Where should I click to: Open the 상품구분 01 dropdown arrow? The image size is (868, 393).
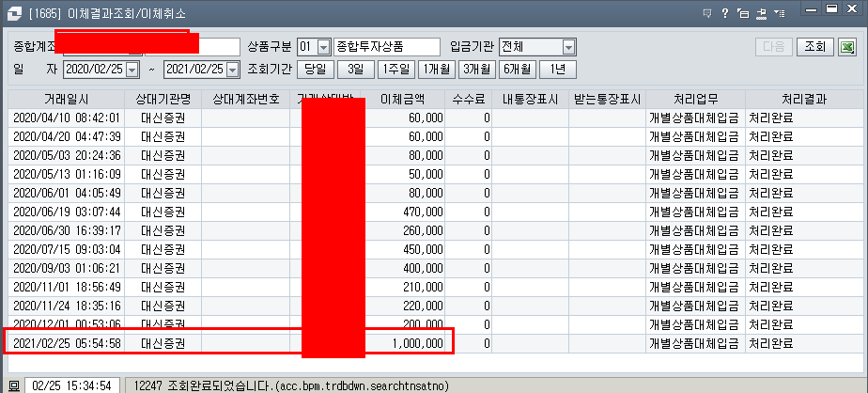click(324, 47)
